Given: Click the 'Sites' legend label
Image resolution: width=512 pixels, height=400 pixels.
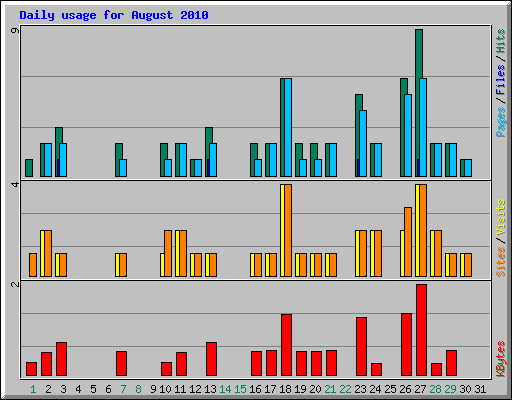Looking at the screenshot, I should (x=500, y=262).
